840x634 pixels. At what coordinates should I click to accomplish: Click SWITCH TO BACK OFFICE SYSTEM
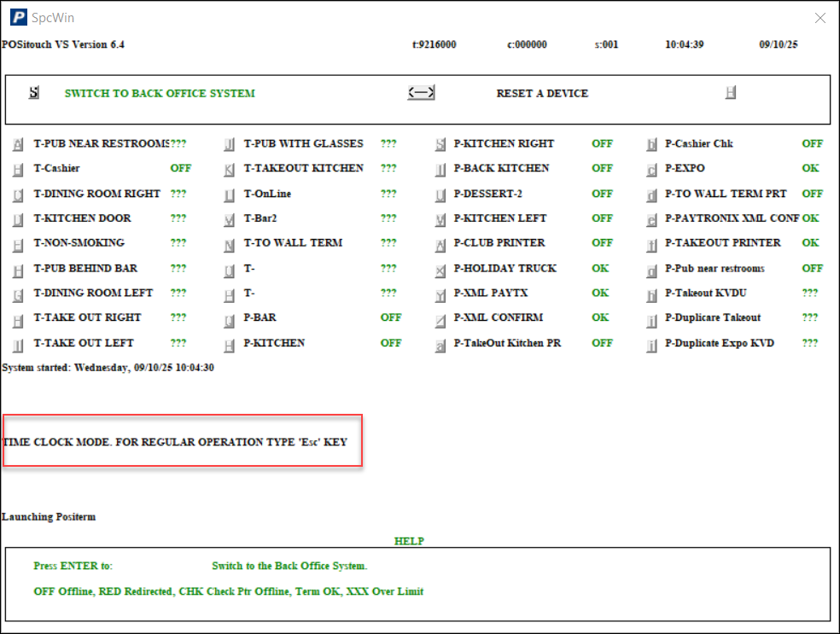coord(160,94)
